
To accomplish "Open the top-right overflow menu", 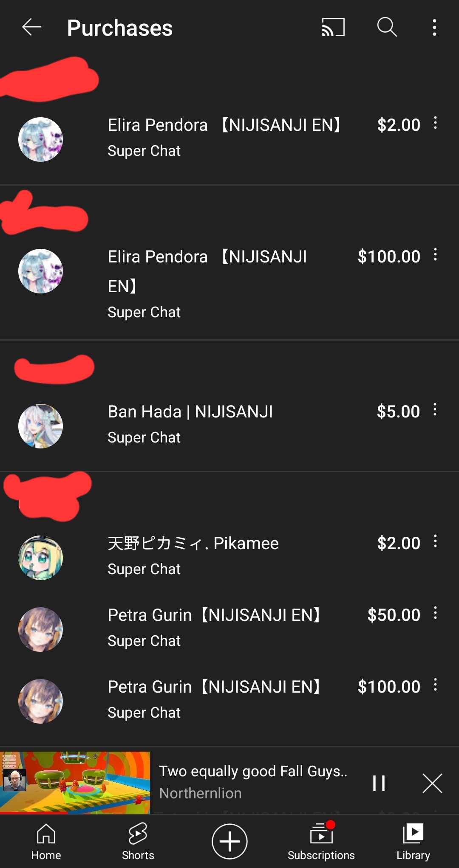I will [434, 28].
